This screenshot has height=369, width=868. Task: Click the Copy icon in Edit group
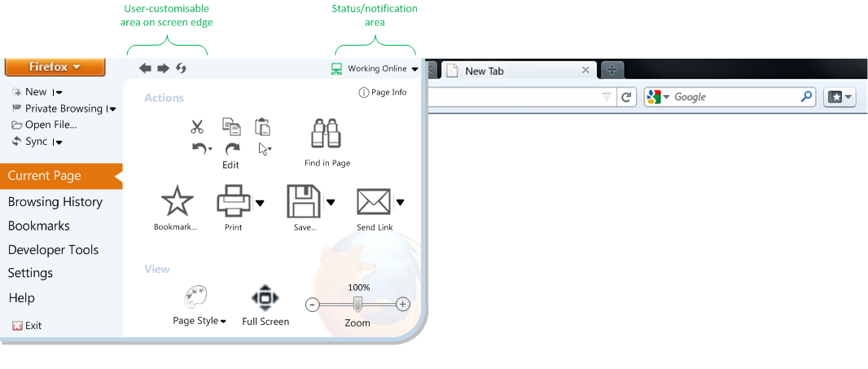pos(231,126)
